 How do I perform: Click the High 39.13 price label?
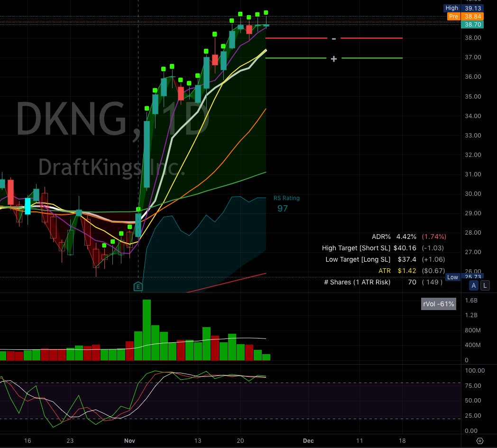[x=463, y=8]
